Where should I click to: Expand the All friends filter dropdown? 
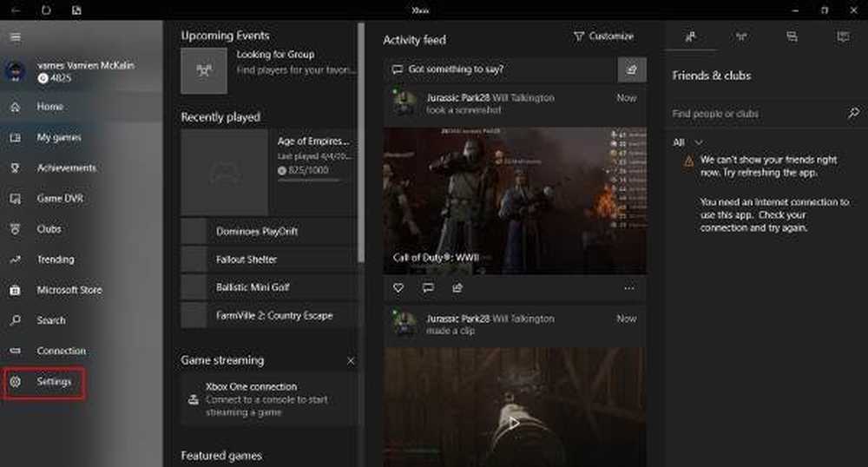pos(687,142)
